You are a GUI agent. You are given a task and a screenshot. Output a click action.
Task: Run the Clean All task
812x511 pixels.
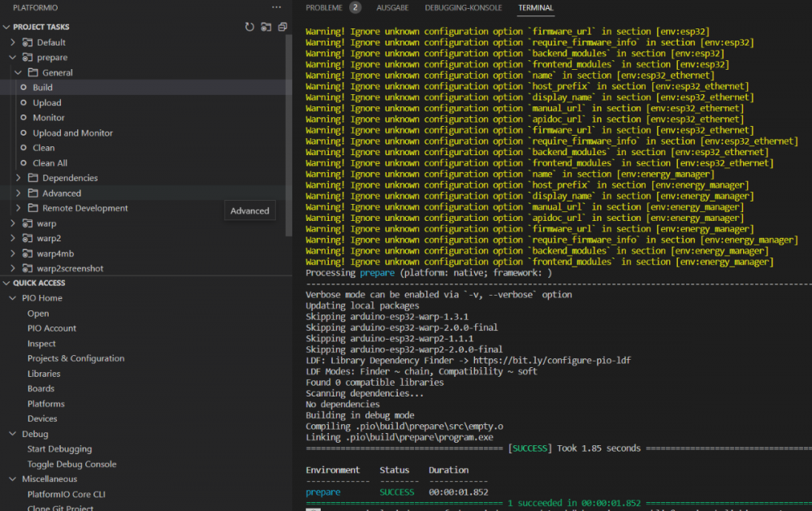point(50,163)
